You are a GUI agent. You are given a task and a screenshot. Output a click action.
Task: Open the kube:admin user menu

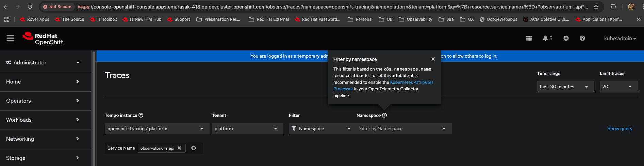click(x=620, y=38)
